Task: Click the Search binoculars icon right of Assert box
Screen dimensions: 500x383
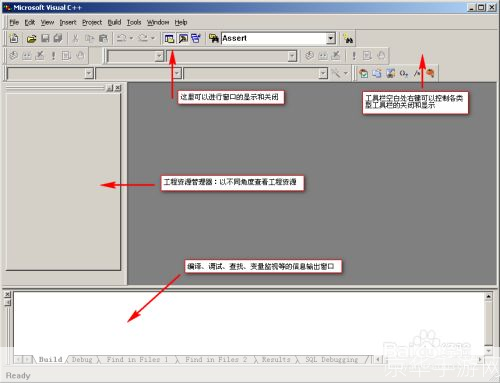Action: tap(348, 39)
